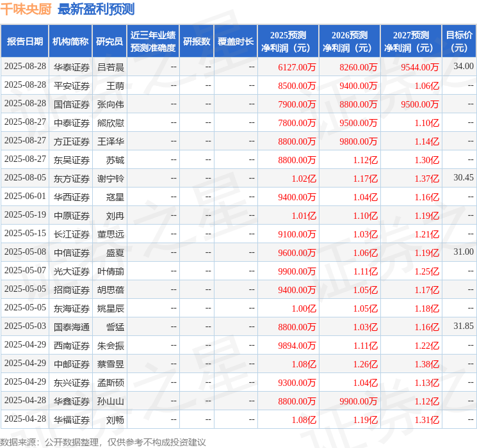Click institution name 华福证券
This screenshot has width=477, height=448.
click(72, 420)
